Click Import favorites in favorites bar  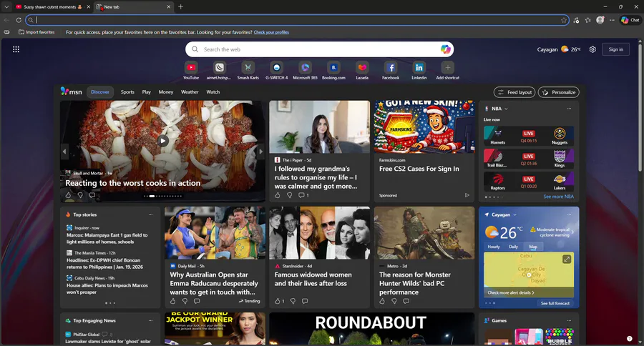click(x=36, y=32)
